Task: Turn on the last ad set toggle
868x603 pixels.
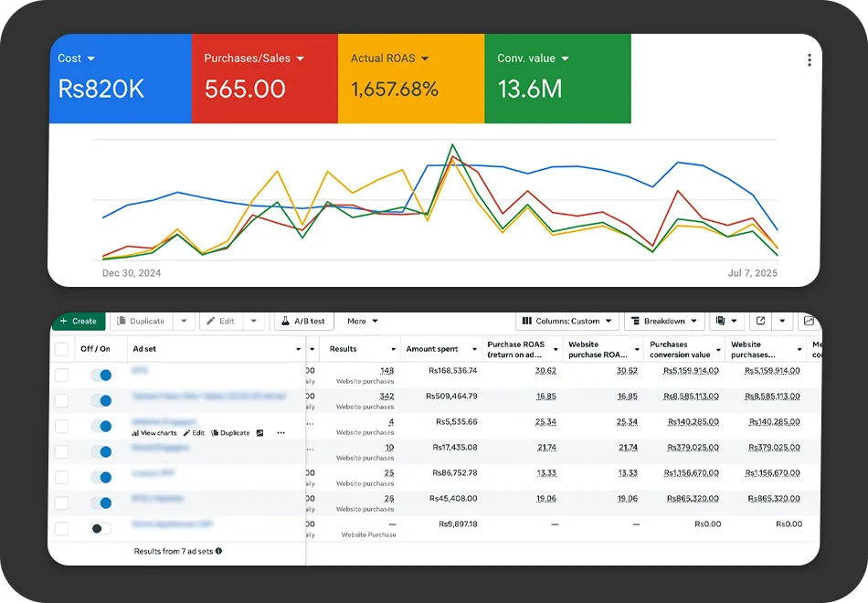Action: click(101, 528)
